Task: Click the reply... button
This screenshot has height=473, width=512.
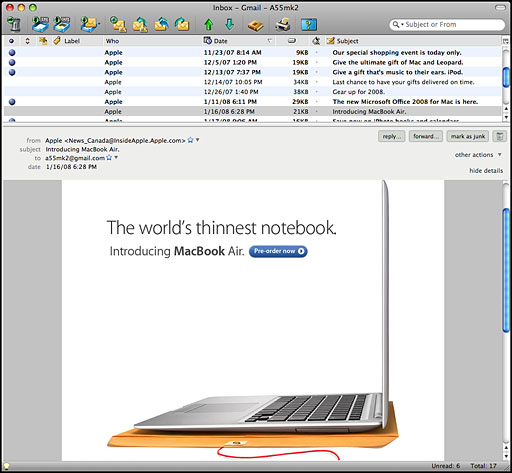Action: click(392, 136)
